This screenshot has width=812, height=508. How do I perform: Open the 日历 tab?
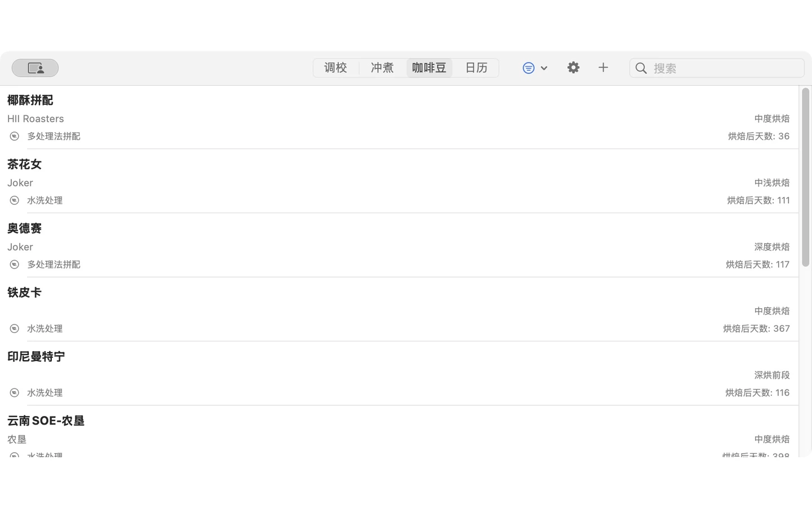click(x=476, y=68)
